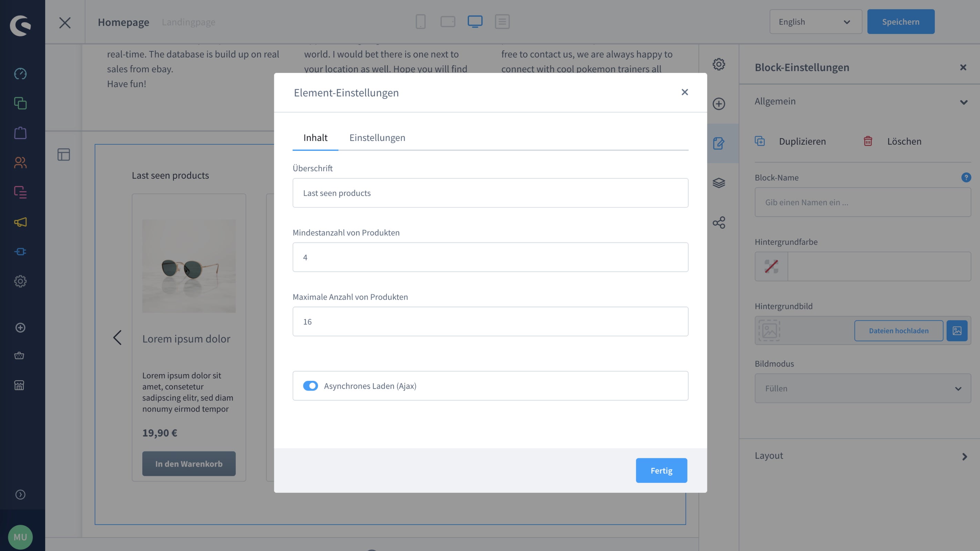980x551 pixels.
Task: Switch to tablet preview
Action: click(448, 22)
